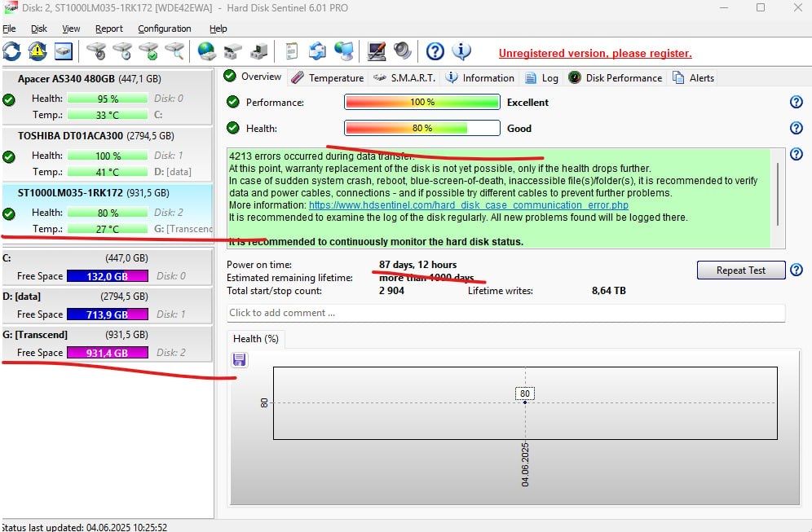The image size is (812, 532).
Task: Click the globe with disk toolbar icon
Action: [206, 51]
